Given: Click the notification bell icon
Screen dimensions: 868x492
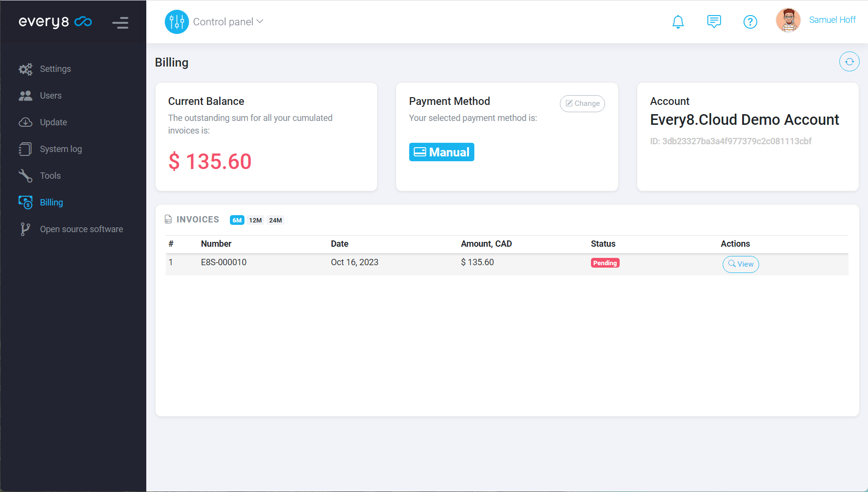Looking at the screenshot, I should tap(678, 21).
